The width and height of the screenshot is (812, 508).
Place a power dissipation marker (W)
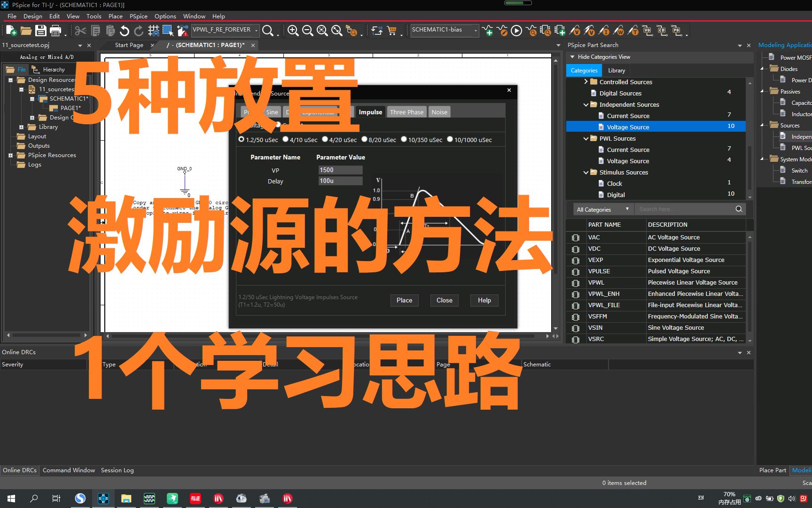620,31
